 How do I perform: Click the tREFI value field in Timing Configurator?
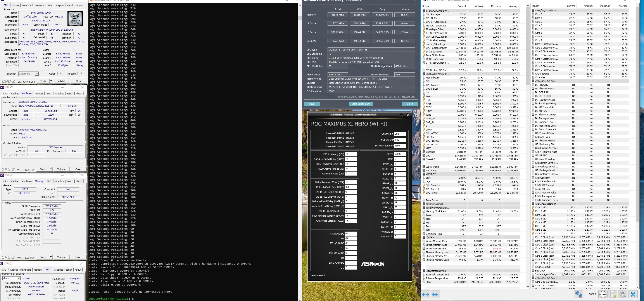coord(400,154)
